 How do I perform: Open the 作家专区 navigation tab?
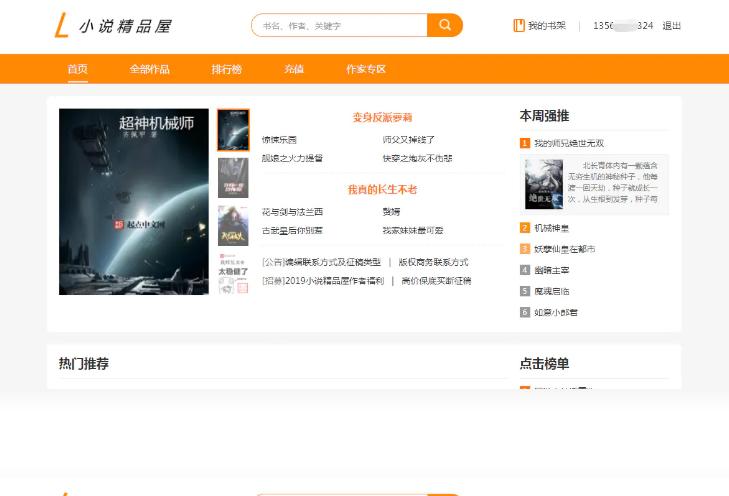tap(365, 69)
